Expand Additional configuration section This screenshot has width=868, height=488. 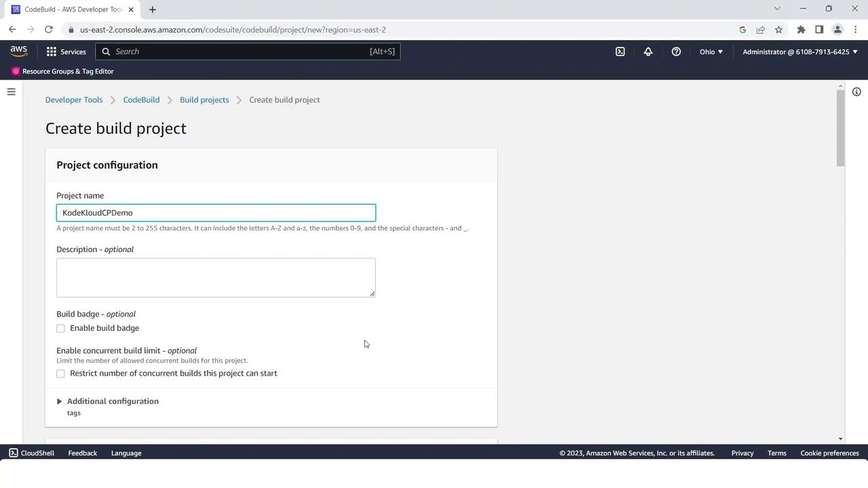(108, 401)
